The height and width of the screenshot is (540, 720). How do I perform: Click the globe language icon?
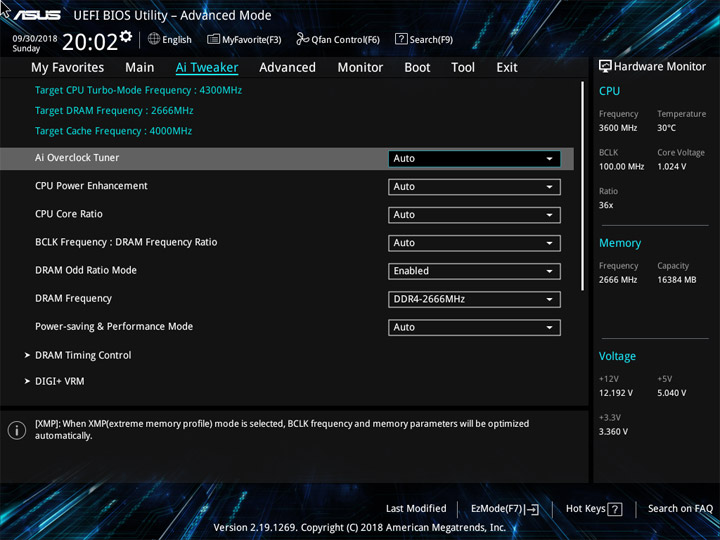pos(154,39)
